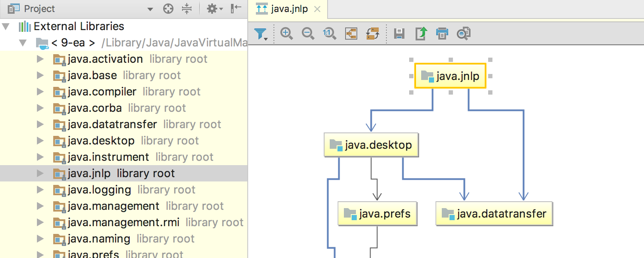Viewport: 644px width, 258px height.
Task: Click the 9-ea JDK folder icon
Action: point(42,43)
